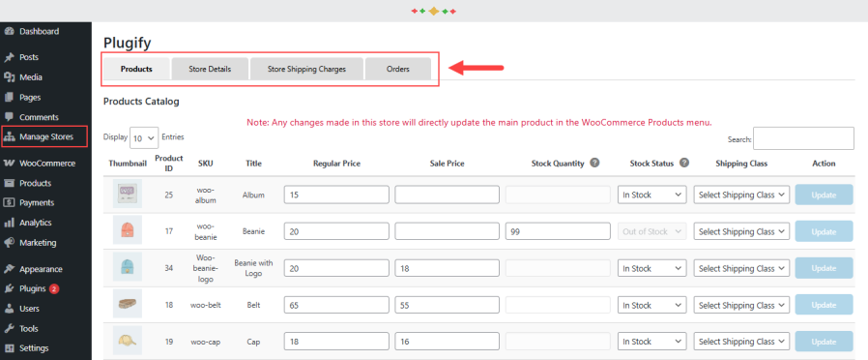
Task: Click Update button for Album
Action: pyautogui.click(x=824, y=195)
